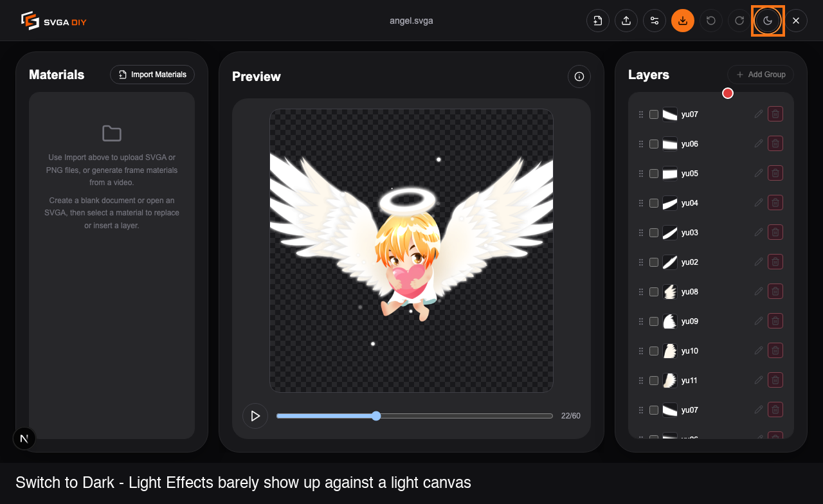
Task: Delete layer yu08 with its trash icon
Action: click(775, 291)
